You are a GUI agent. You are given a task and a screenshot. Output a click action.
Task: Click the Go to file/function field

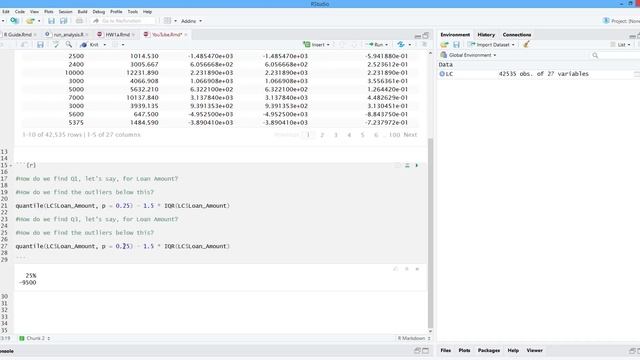point(123,21)
